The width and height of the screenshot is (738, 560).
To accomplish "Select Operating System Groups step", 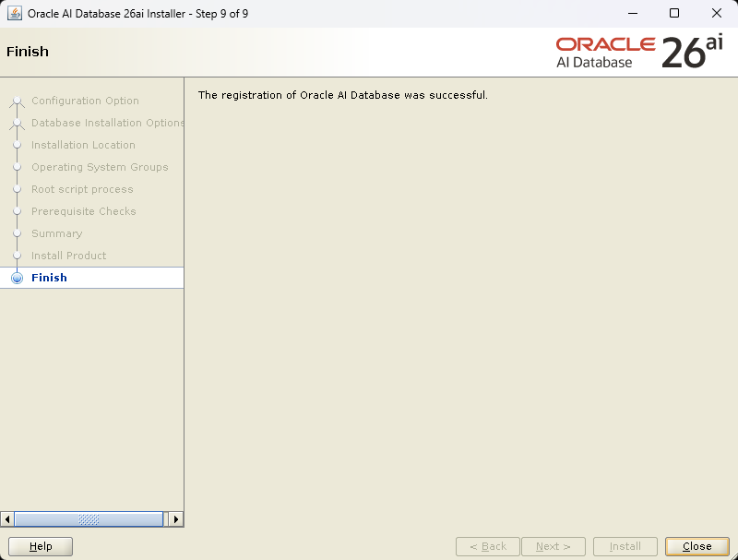I will click(100, 167).
